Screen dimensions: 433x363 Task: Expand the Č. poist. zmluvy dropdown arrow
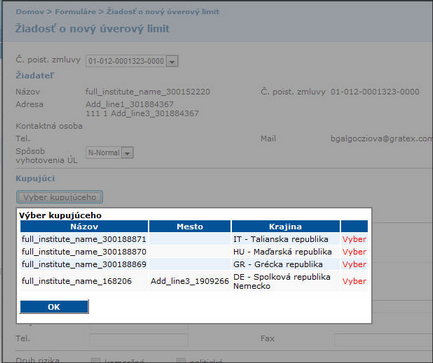[x=172, y=61]
